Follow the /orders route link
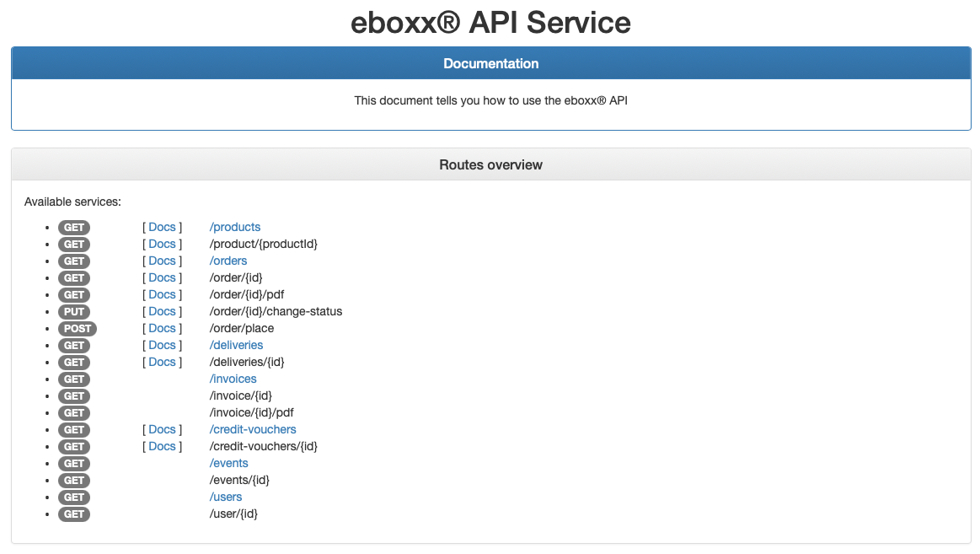 pyautogui.click(x=228, y=261)
